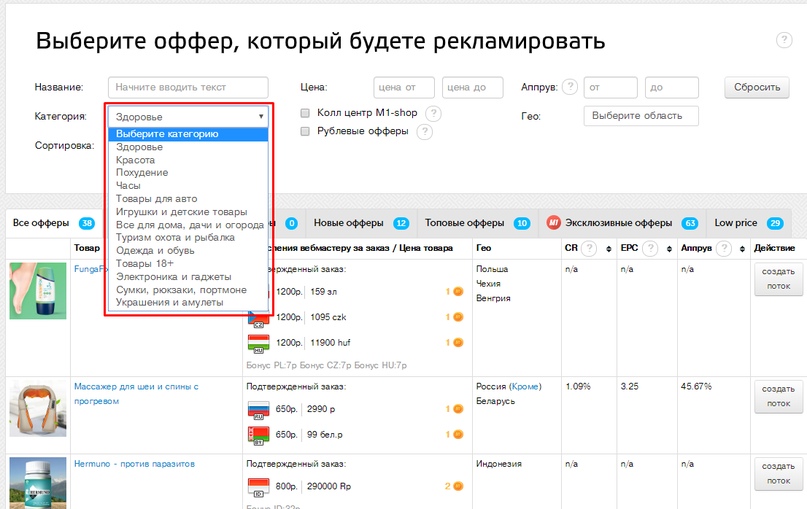Open Аппрув column help icon
The image size is (807, 509).
coord(724,249)
